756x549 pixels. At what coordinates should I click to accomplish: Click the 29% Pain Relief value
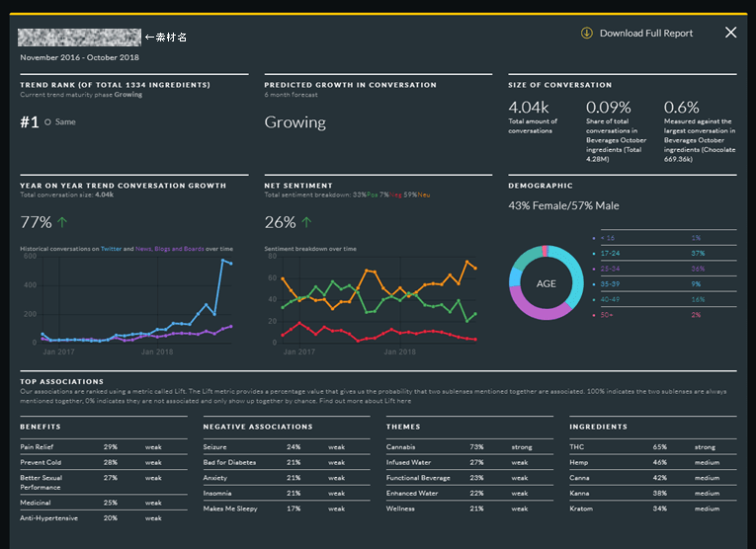coord(111,447)
